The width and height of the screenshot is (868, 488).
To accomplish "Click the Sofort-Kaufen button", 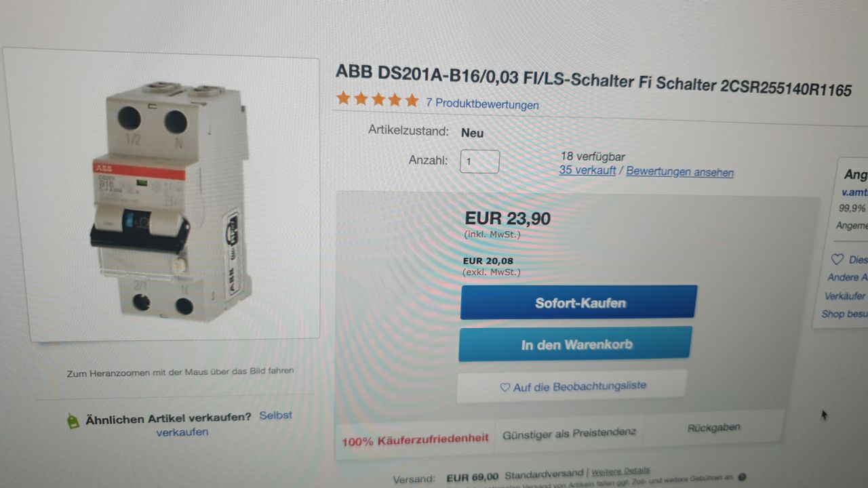I will [x=578, y=302].
